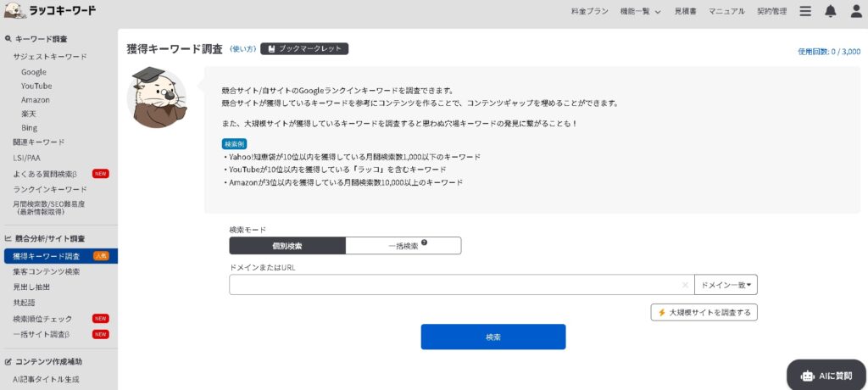This screenshot has height=390, width=868.
Task: Click the ラッコキーワード otter logo
Action: [x=50, y=10]
